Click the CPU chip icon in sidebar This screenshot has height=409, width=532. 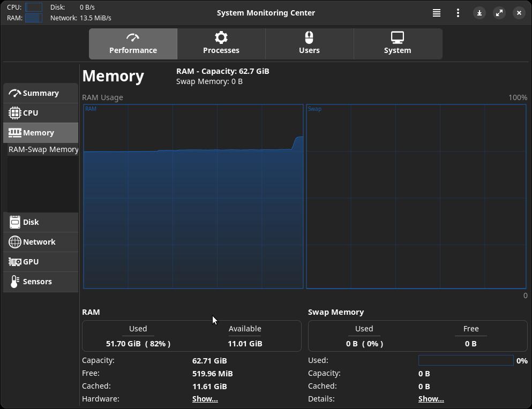coord(15,113)
